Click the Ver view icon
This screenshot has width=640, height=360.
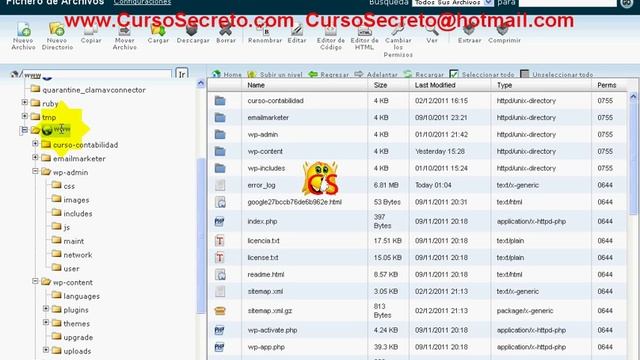432,30
